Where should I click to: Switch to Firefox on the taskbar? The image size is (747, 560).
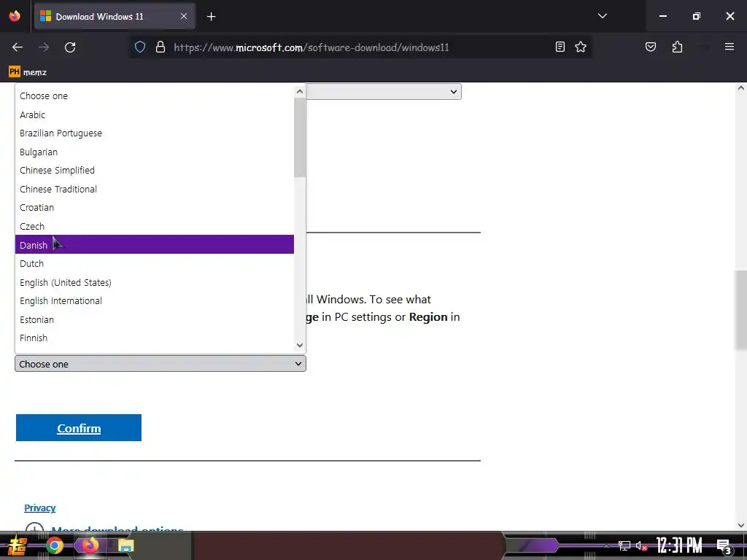(x=90, y=545)
